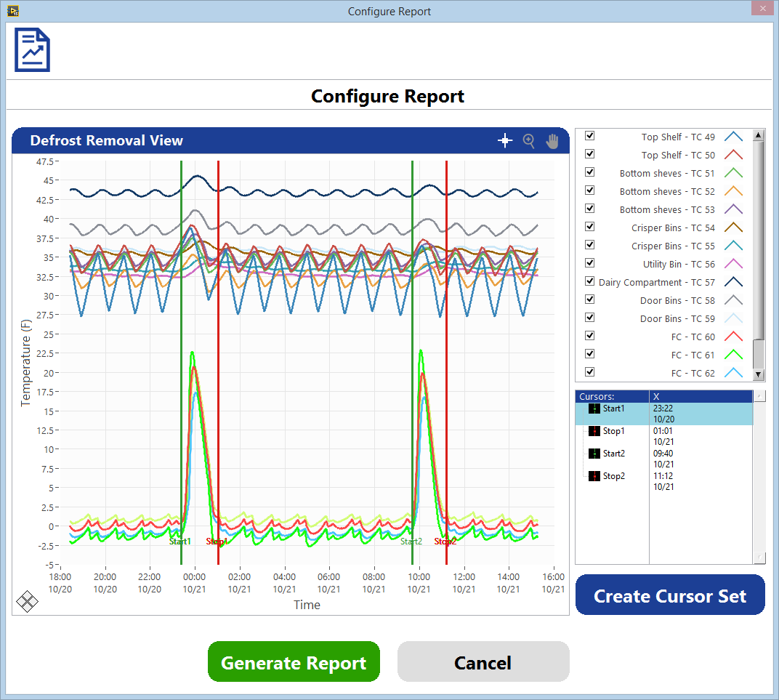Image resolution: width=779 pixels, height=700 pixels.
Task: Click the FC TC 61 line swatch
Action: pyautogui.click(x=733, y=355)
